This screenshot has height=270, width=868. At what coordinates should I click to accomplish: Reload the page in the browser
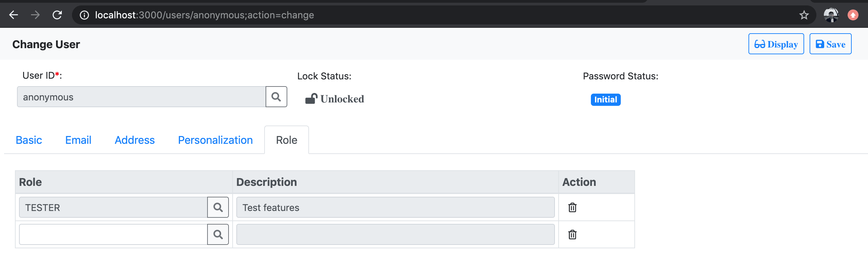[x=57, y=15]
